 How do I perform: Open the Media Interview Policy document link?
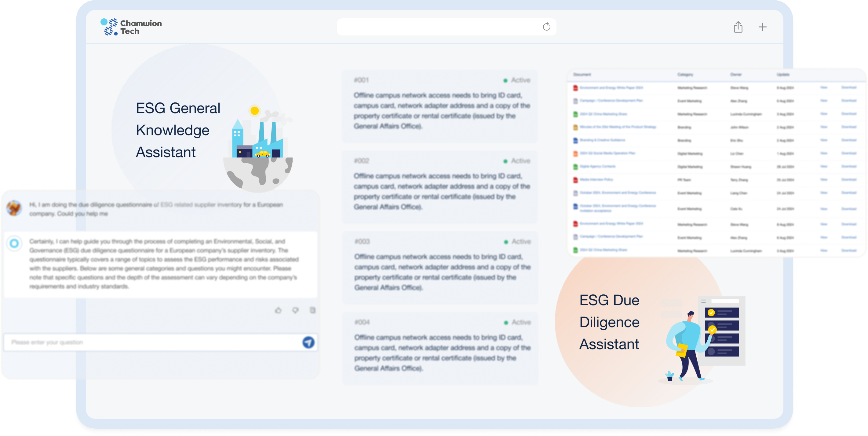596,180
